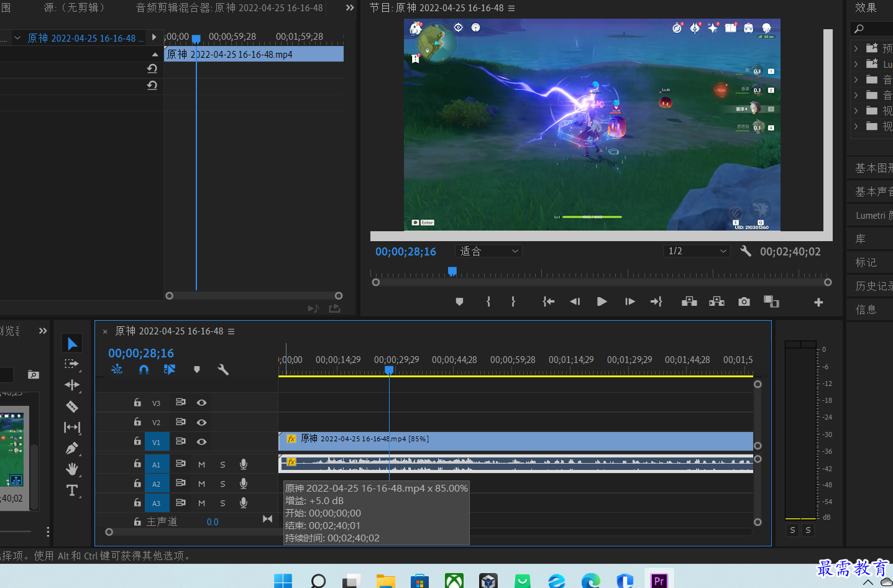Expand project panel overflow chevron
Image resolution: width=893 pixels, height=588 pixels.
click(43, 331)
